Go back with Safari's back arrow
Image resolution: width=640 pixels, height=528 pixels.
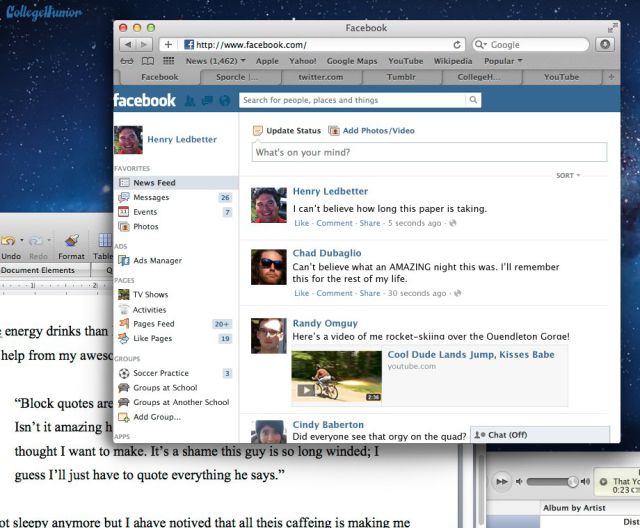point(128,44)
